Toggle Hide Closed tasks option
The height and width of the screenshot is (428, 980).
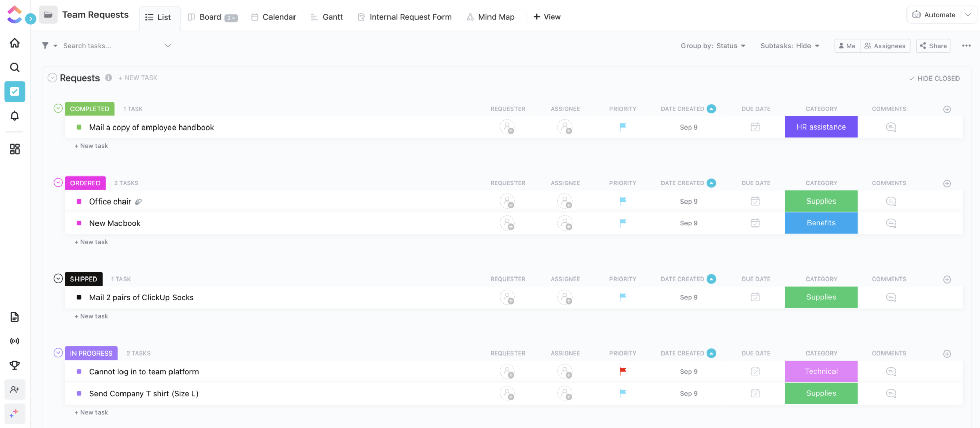point(934,78)
